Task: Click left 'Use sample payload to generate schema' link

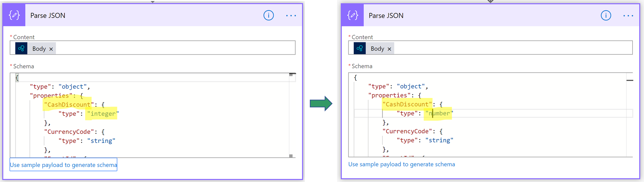Action: pyautogui.click(x=63, y=165)
